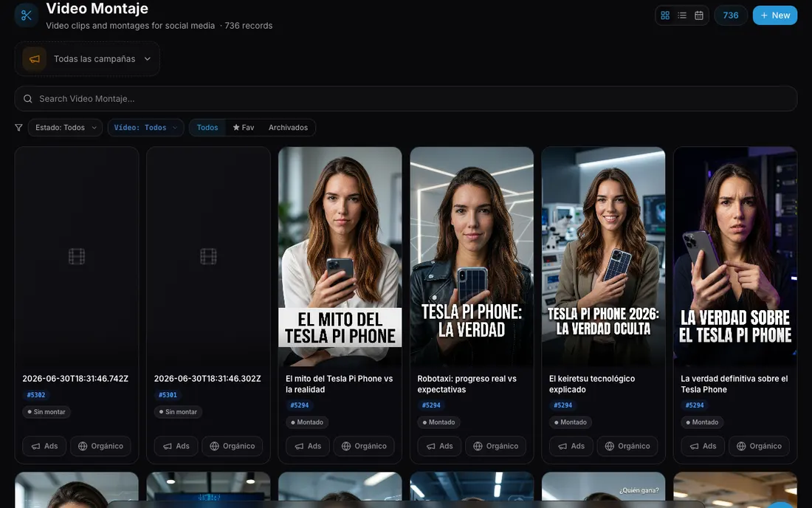Click Orgánico button on El keiretsu card
Screen dimensions: 812x508
[x=627, y=446]
